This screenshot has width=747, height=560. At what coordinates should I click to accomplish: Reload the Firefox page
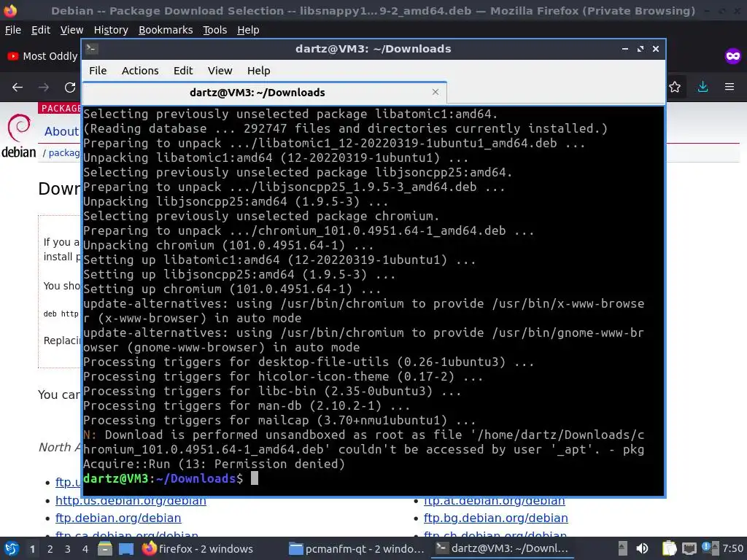click(70, 87)
